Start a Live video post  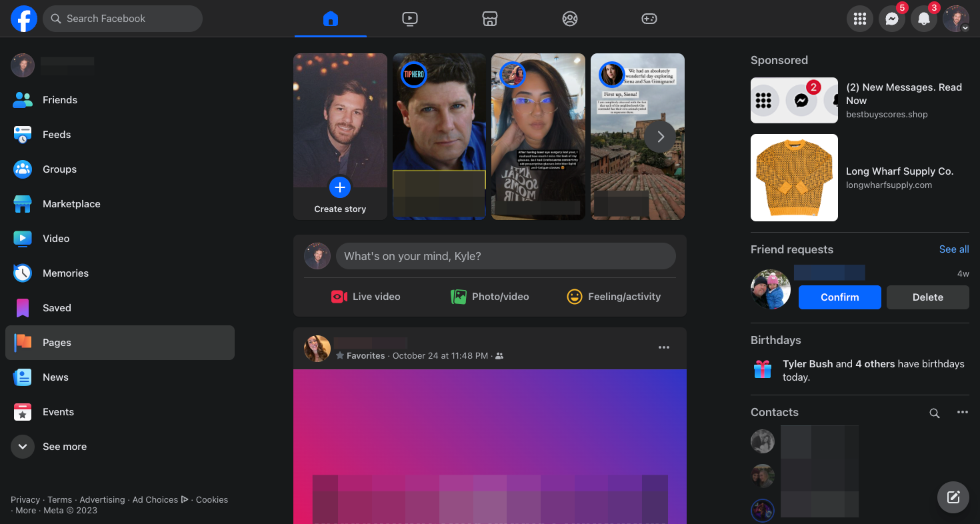366,297
